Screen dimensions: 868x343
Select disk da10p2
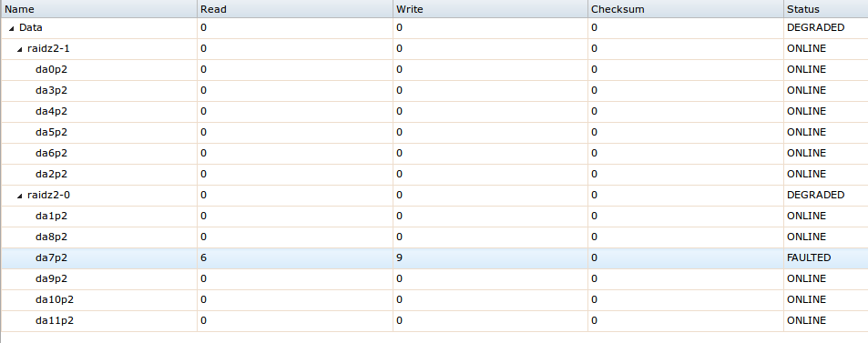pos(55,300)
